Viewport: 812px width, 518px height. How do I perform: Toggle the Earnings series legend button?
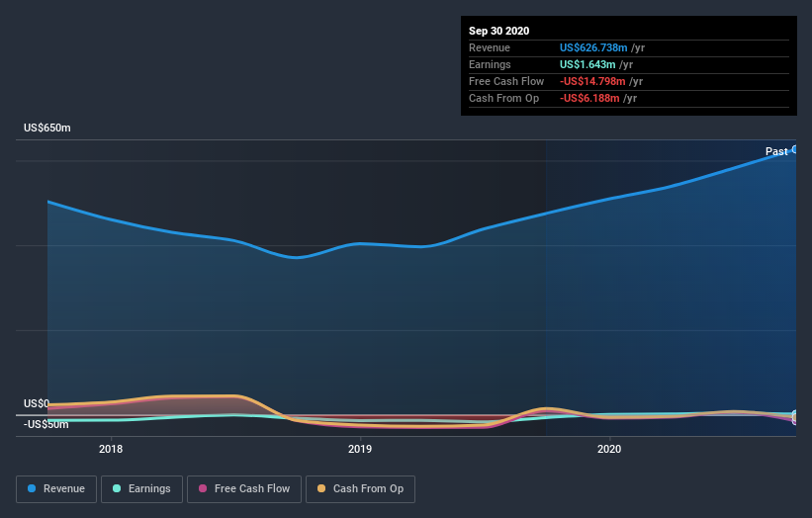point(141,489)
